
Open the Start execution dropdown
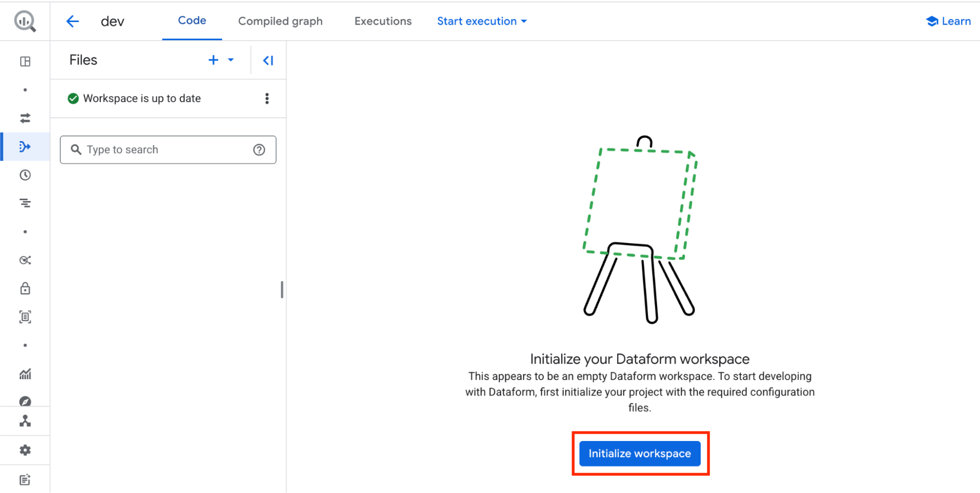[x=482, y=21]
